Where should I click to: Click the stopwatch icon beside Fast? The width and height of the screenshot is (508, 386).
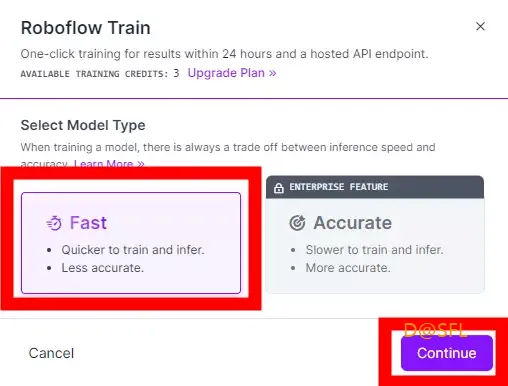point(54,223)
